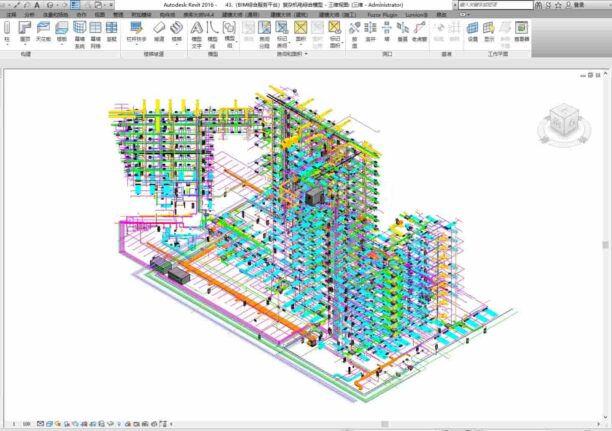Viewport: 612px width, 431px height.
Task: Click the work plane Set (设置) icon
Action: [x=473, y=31]
